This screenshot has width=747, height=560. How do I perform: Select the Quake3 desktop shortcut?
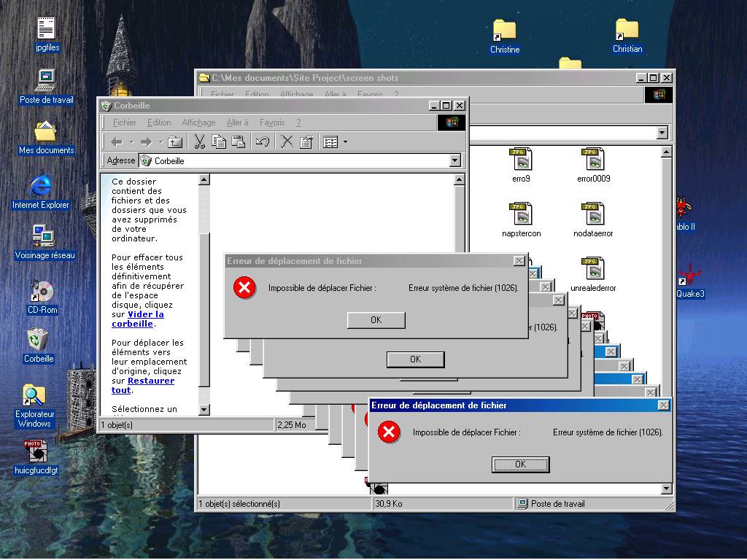[690, 281]
